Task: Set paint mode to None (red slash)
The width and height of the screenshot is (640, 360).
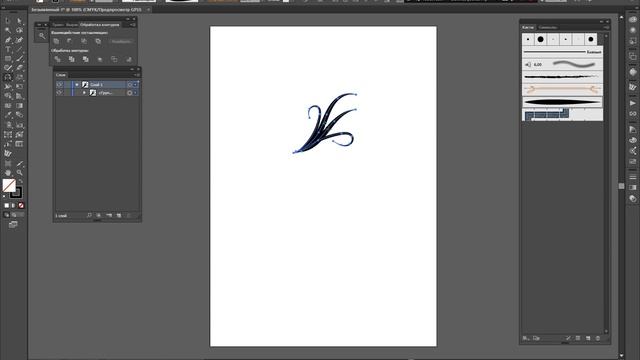Action: coord(21,205)
